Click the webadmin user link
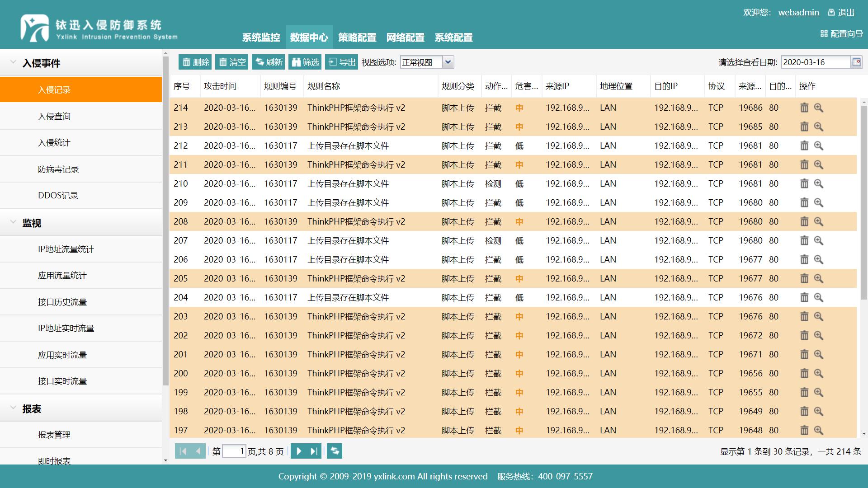 tap(798, 13)
